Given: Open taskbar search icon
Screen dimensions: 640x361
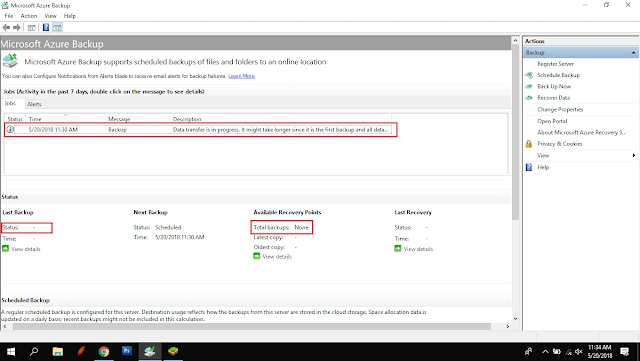Looking at the screenshot, I should pyautogui.click(x=34, y=351).
